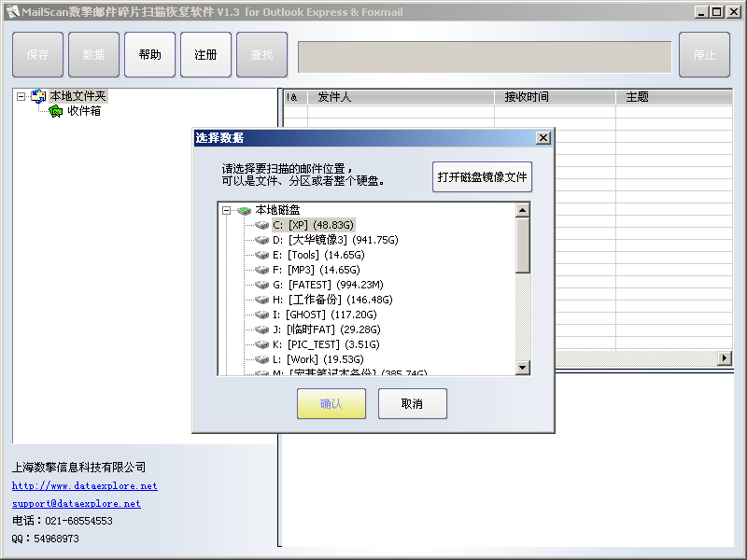This screenshot has height=560, width=747.
Task: Click drive icon for C: [XP]
Action: [x=261, y=225]
